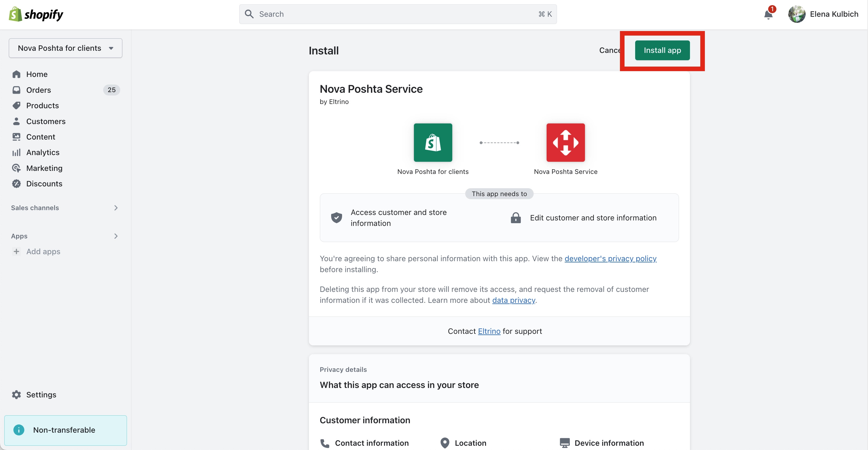Click 'What this app can access in your store'
Screen dimensions: 868x450
(399, 385)
